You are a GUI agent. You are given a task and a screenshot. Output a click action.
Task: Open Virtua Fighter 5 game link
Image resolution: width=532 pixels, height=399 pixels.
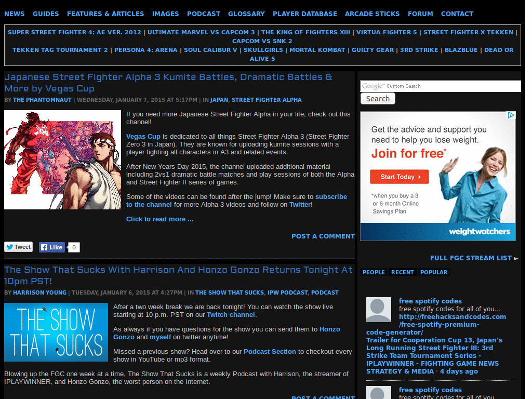click(387, 32)
